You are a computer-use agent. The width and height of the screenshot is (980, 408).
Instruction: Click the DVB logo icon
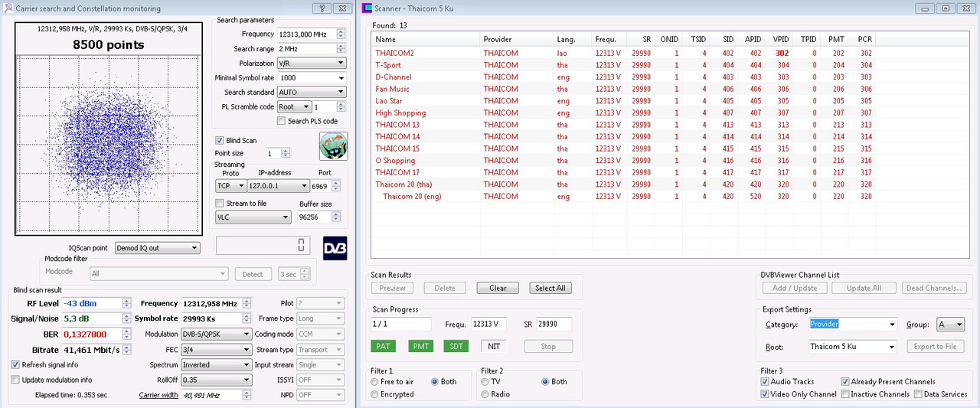(335, 248)
